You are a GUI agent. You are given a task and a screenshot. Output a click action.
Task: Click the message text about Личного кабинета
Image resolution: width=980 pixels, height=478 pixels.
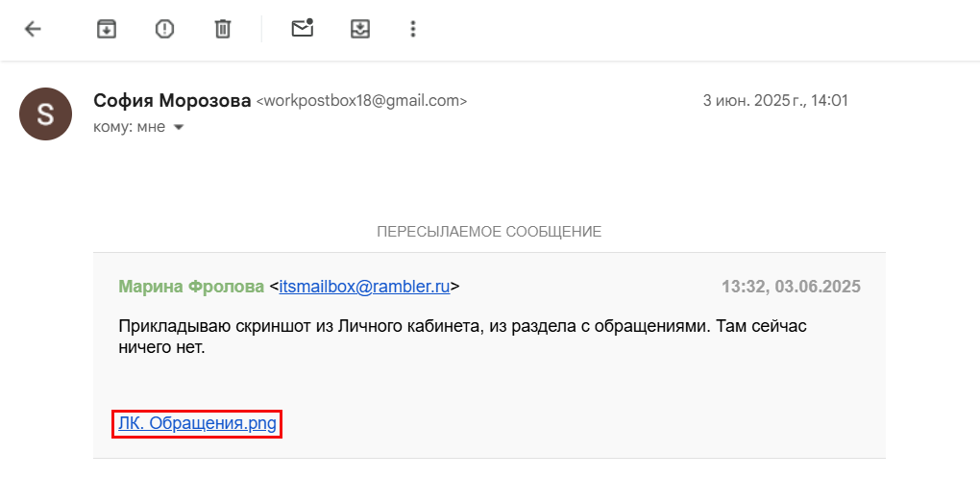(461, 326)
